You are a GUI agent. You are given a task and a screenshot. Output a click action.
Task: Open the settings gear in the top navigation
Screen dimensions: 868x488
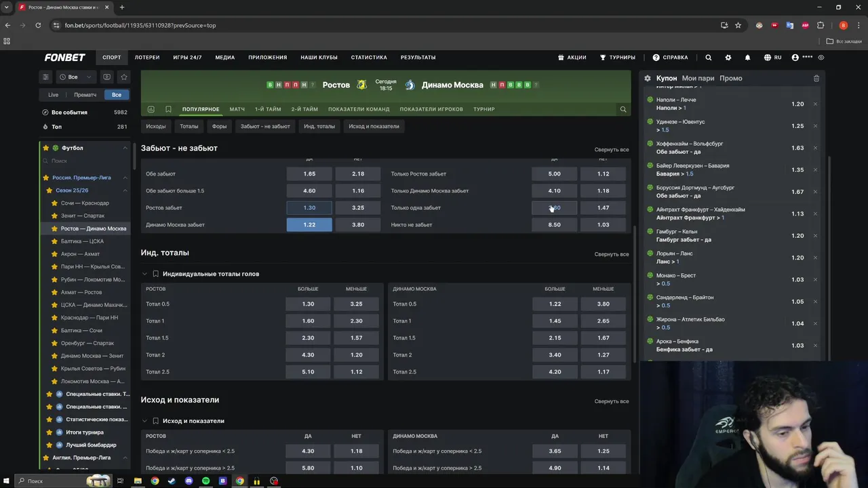point(728,58)
